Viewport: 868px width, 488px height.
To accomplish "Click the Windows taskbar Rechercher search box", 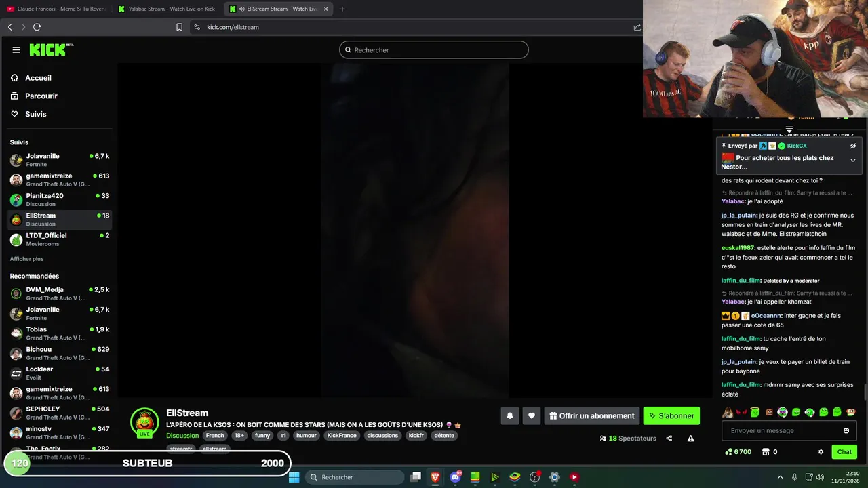I will point(355,477).
